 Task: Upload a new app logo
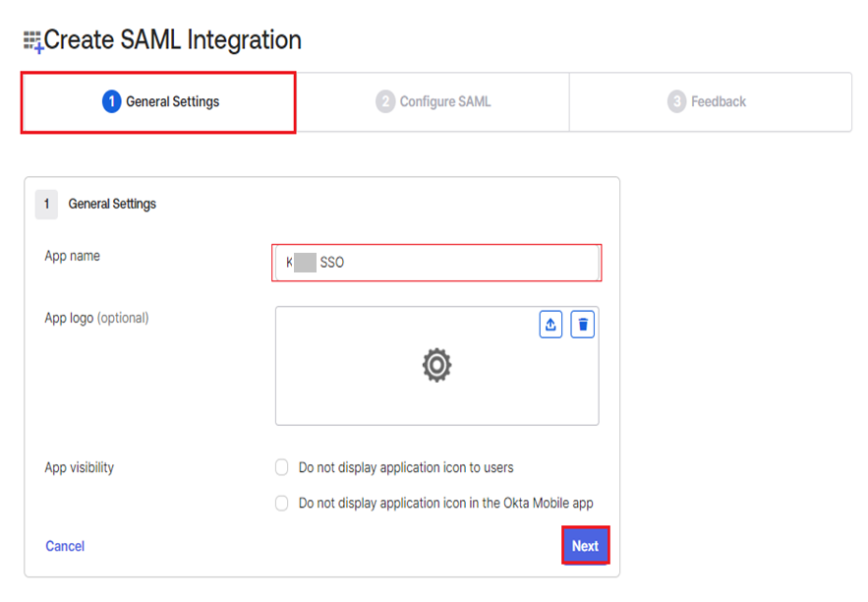[x=550, y=325]
